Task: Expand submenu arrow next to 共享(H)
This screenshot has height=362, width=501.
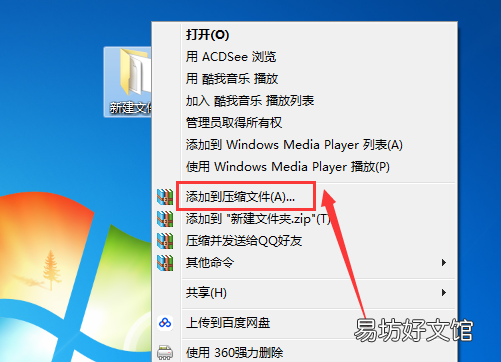Action: (x=444, y=293)
